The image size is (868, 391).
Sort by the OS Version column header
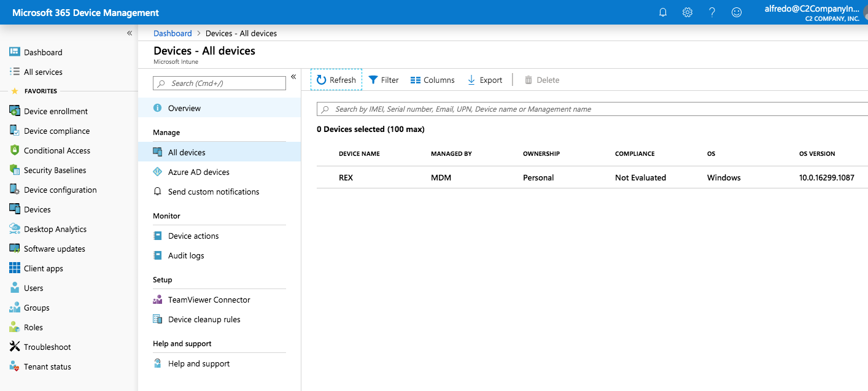817,154
